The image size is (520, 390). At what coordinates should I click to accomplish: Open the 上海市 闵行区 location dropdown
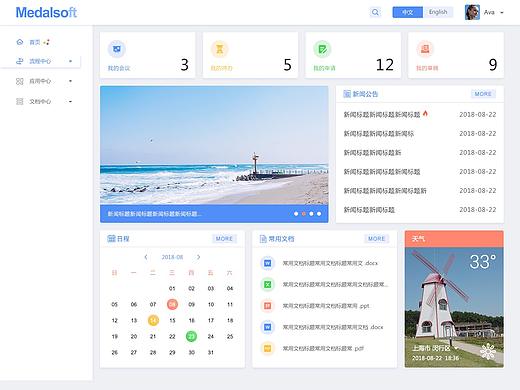pyautogui.click(x=435, y=348)
